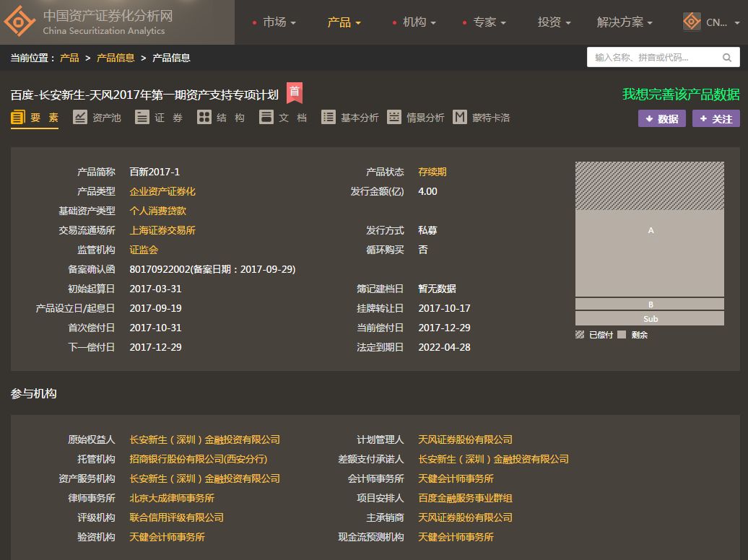Click the 资产池 chart icon
The height and width of the screenshot is (560, 748).
(79, 118)
